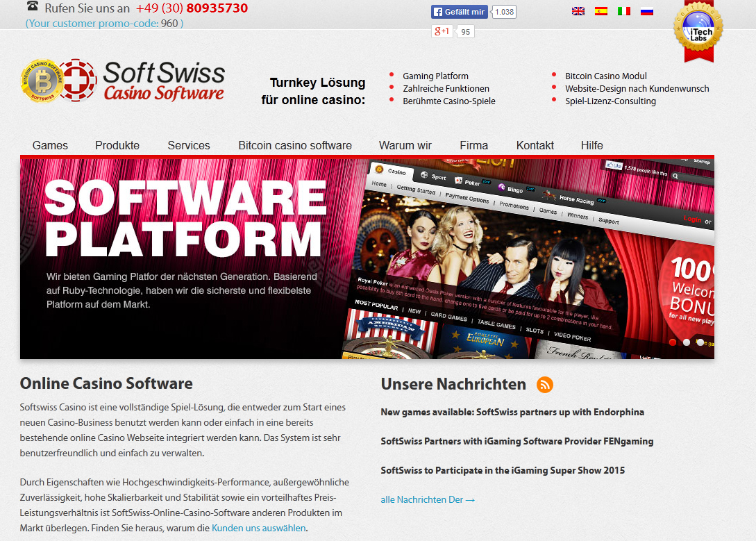Switch language via the Spanish flag
This screenshot has height=541, width=756.
pyautogui.click(x=601, y=11)
